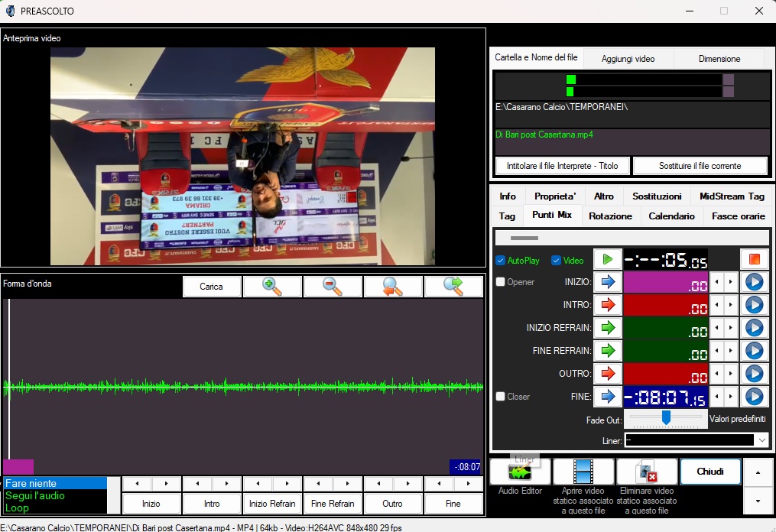Preview playback from the FINE point

tap(754, 397)
